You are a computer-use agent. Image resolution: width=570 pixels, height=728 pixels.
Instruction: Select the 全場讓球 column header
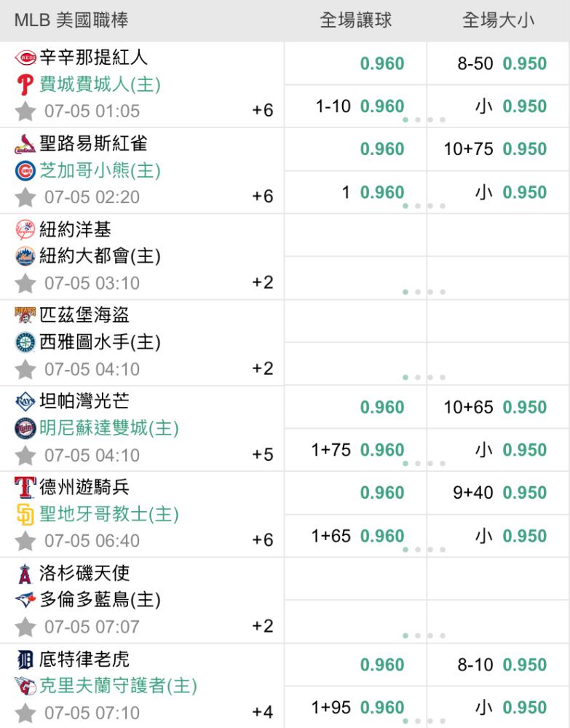coord(355,20)
